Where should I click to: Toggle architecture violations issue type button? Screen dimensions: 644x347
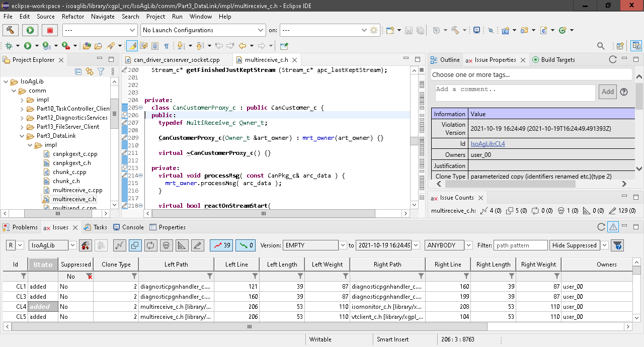point(119,245)
